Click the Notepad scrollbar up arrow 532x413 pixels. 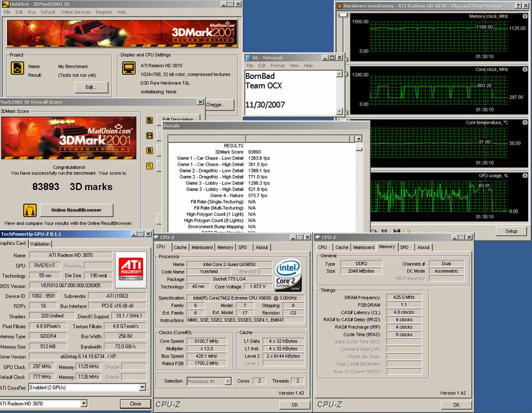tap(339, 74)
